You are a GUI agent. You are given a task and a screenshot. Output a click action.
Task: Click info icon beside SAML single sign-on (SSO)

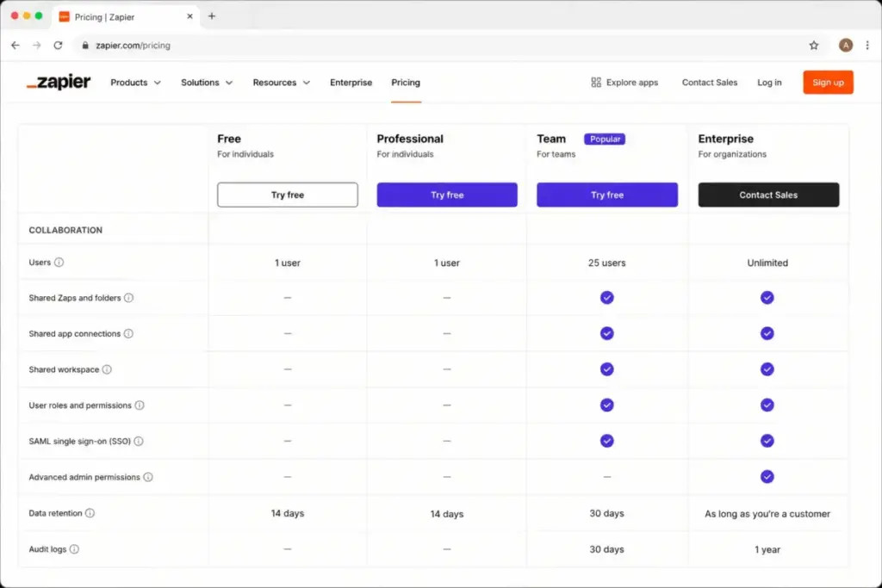click(x=139, y=442)
